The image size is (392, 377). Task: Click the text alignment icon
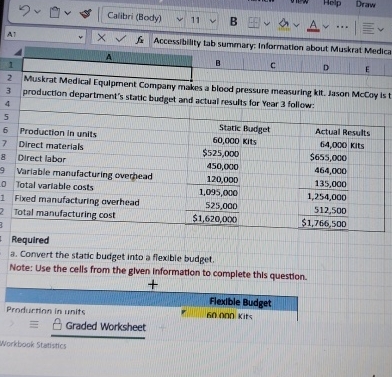coord(368,28)
